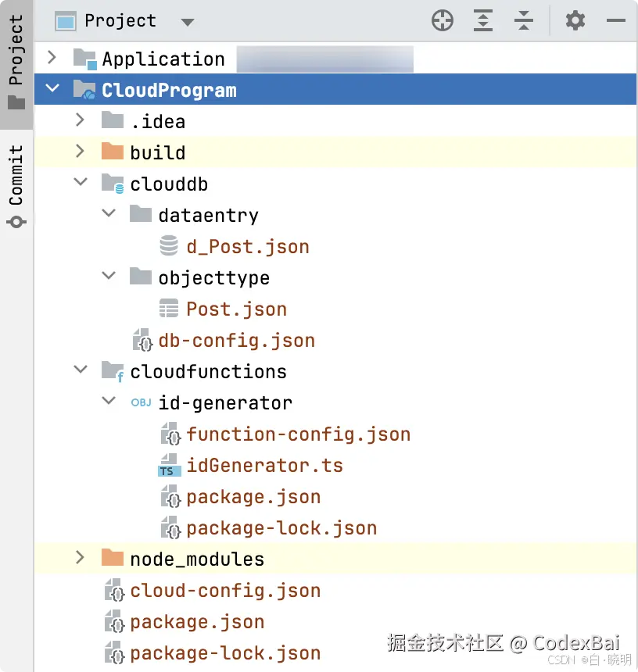Viewport: 638px width, 672px height.
Task: Click the d_Post.json database icon
Action: pyautogui.click(x=169, y=245)
